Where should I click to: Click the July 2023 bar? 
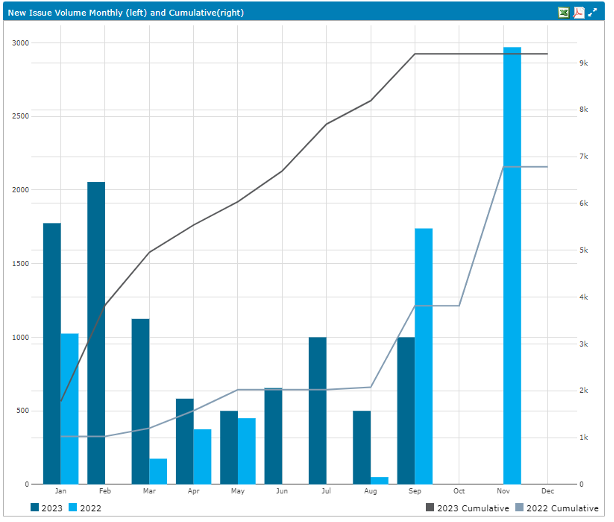317,410
